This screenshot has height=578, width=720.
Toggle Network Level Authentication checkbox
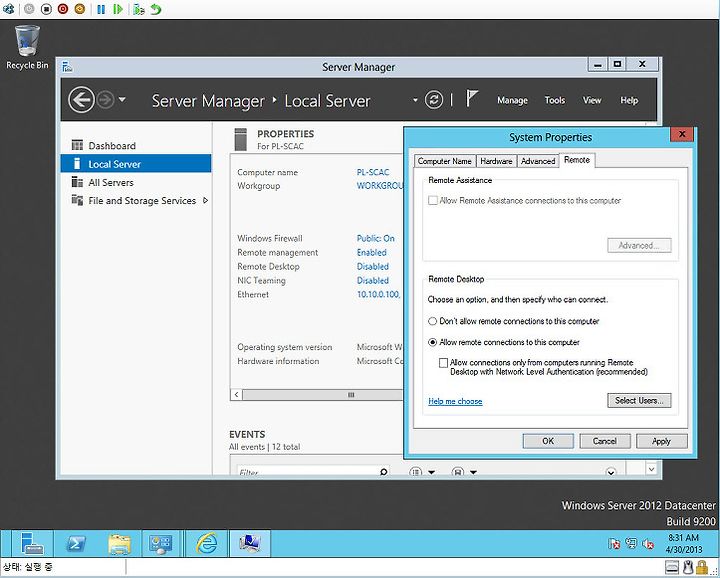443,363
